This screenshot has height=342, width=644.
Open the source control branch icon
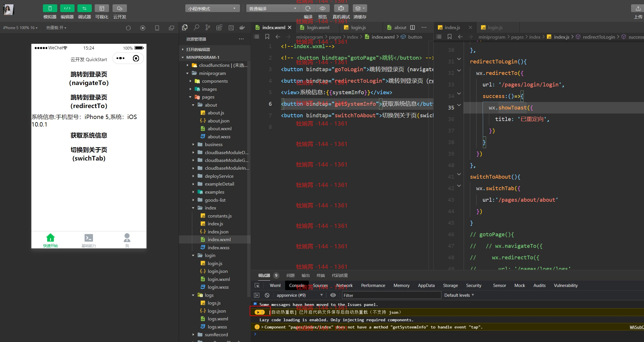tap(208, 27)
